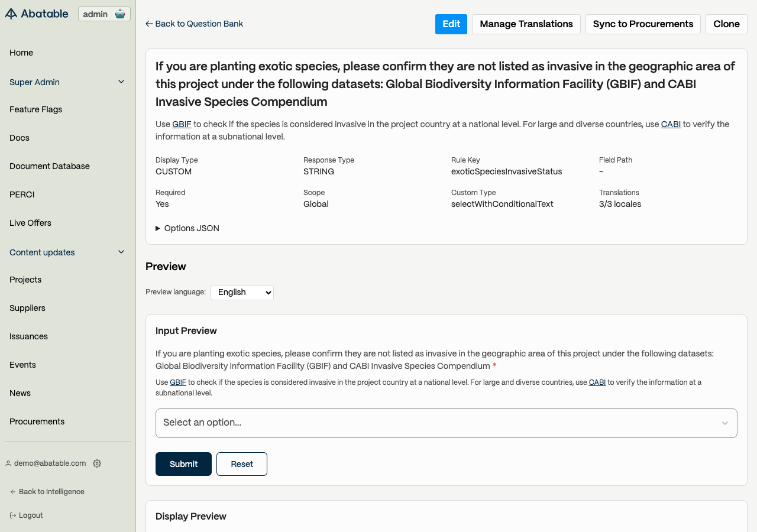The height and width of the screenshot is (532, 757).
Task: Click the Back to Intelligence arrow icon
Action: click(12, 492)
